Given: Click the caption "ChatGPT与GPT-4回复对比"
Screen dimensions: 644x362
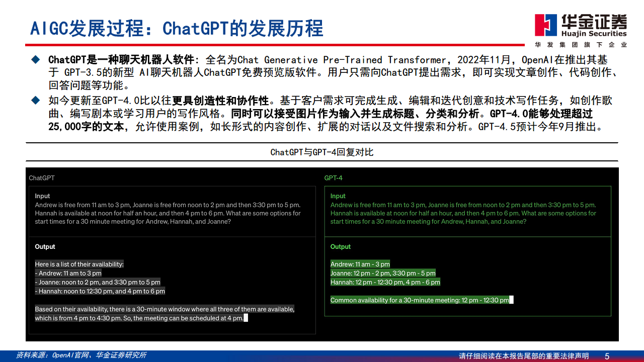Looking at the screenshot, I should click(x=322, y=152).
